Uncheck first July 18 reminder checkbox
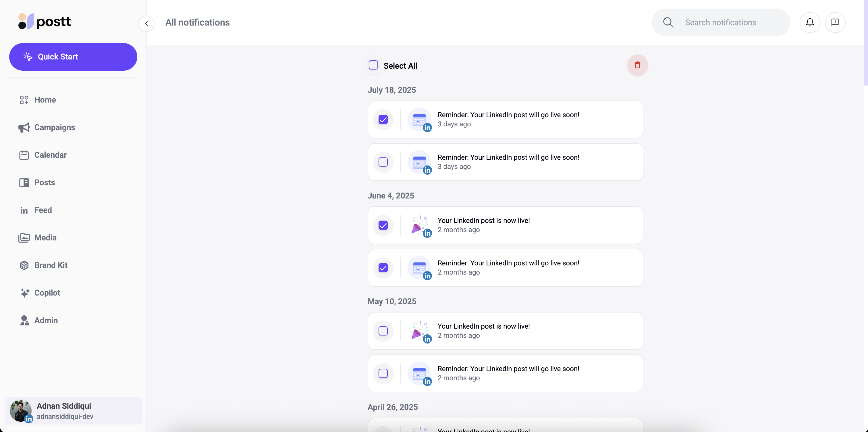Screen dimensions: 868x432 383,119
